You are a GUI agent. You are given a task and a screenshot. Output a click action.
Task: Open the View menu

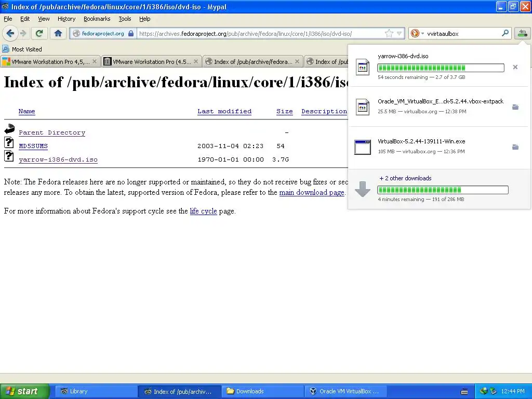(44, 19)
